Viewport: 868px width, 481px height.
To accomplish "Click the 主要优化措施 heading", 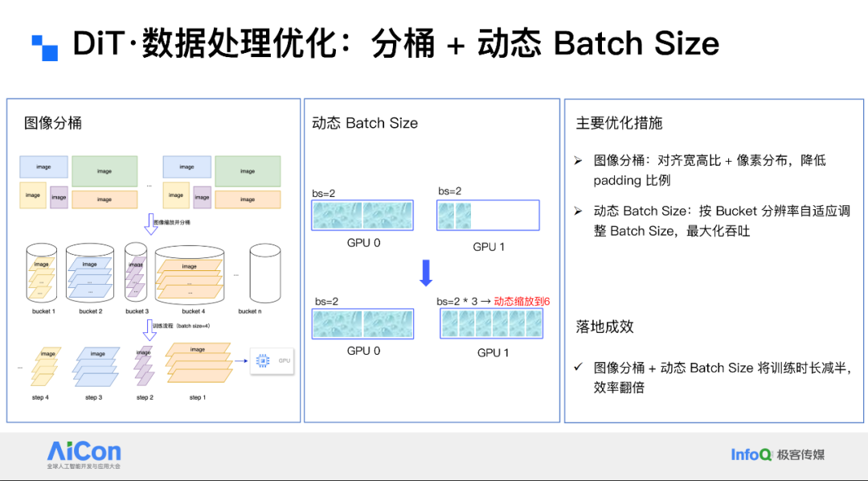I will coord(619,123).
